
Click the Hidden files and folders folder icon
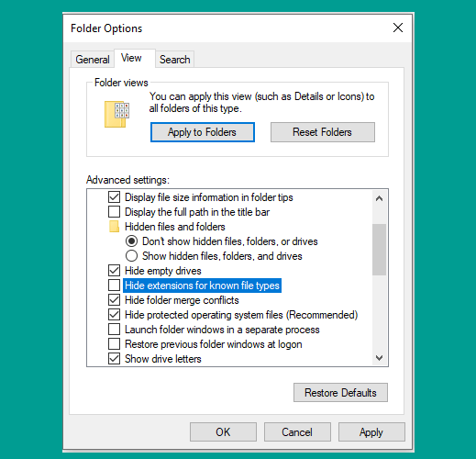click(x=114, y=227)
